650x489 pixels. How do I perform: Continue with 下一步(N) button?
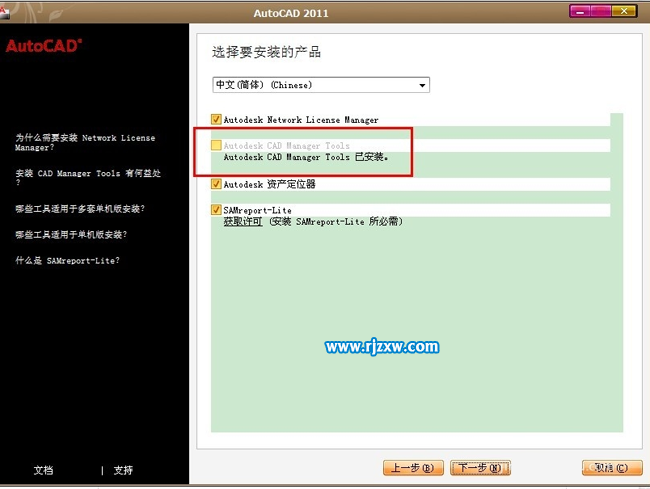pos(480,468)
